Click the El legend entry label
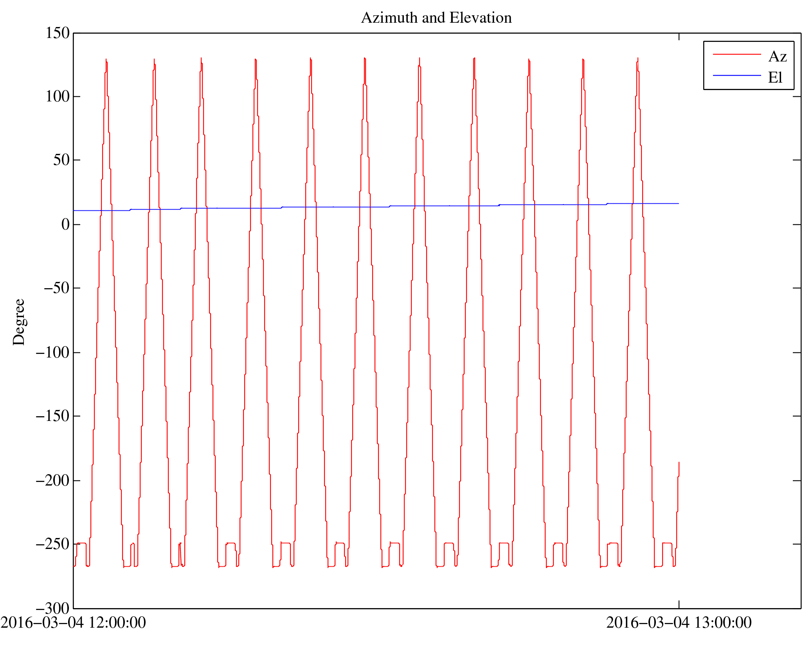 775,78
